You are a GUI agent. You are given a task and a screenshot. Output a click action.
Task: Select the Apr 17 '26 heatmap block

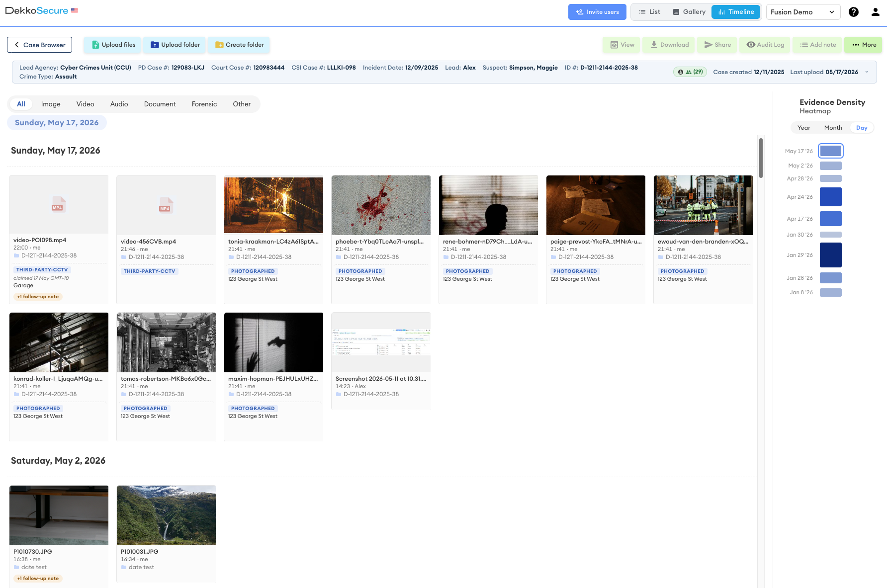coord(830,219)
